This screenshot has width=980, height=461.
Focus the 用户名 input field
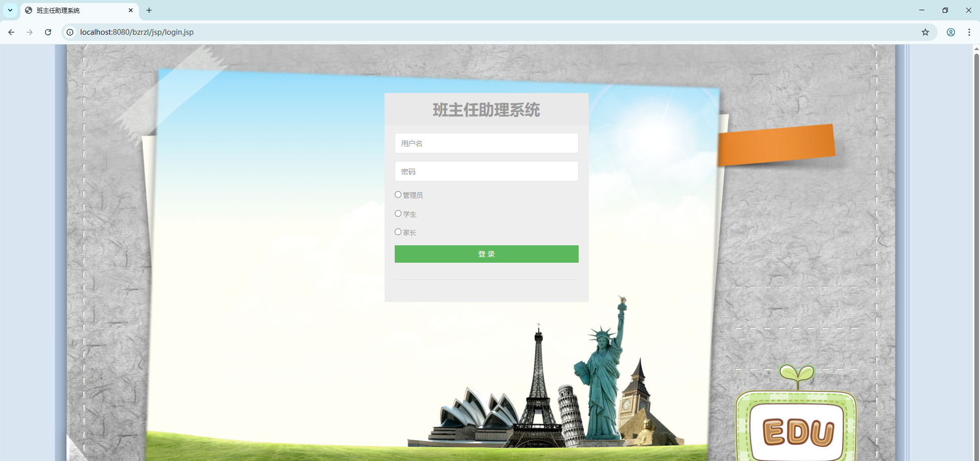486,143
